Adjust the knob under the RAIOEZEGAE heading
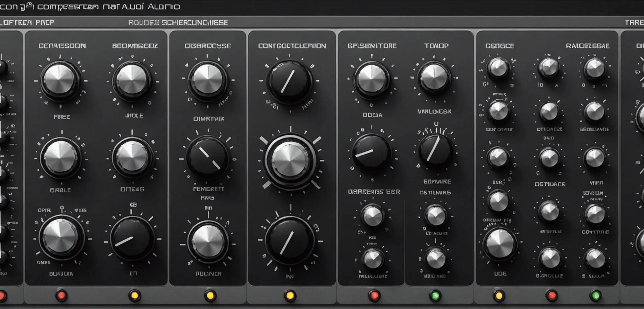Screen dimensions: 644x309 click(594, 68)
